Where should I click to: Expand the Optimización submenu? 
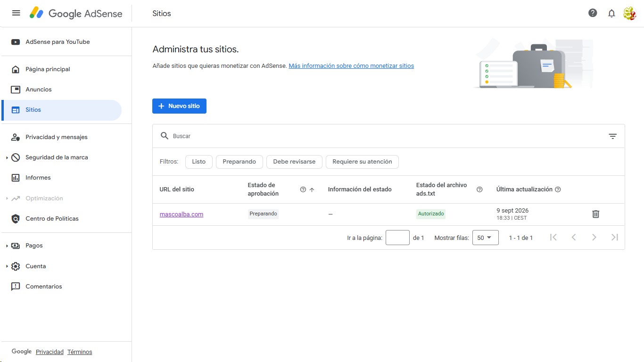[7, 198]
